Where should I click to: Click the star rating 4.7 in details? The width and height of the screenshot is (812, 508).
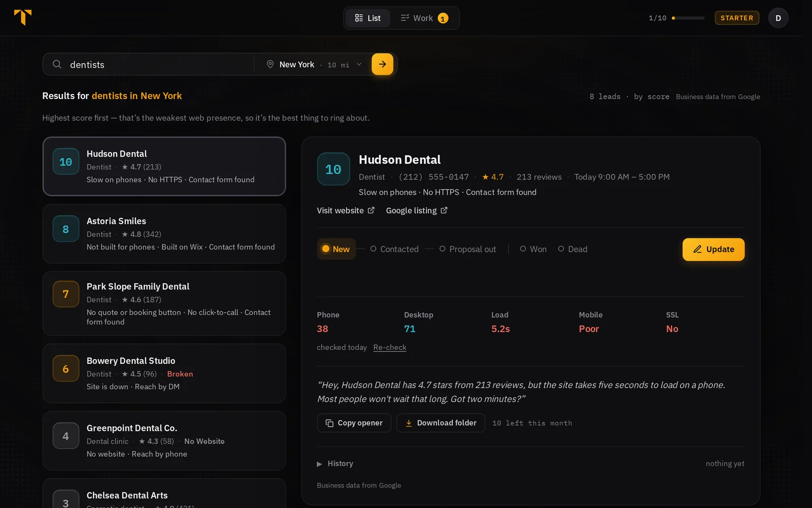click(493, 177)
